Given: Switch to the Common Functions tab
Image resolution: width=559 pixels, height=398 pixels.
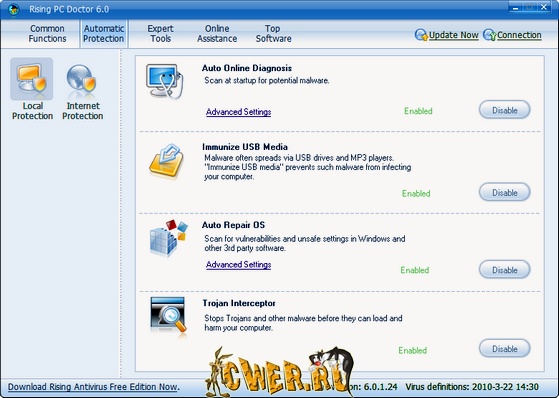Looking at the screenshot, I should tap(47, 34).
